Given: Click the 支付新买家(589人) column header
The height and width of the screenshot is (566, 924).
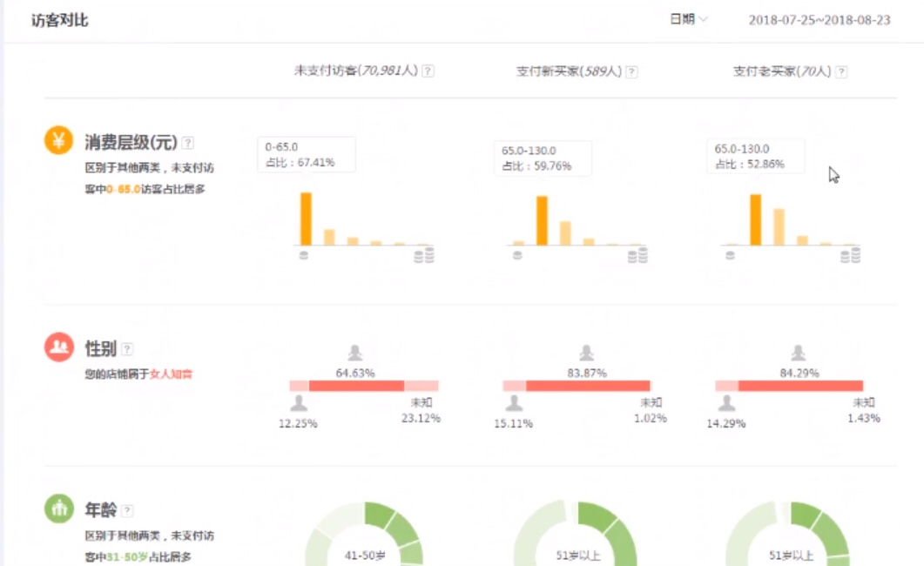Looking at the screenshot, I should (x=569, y=71).
